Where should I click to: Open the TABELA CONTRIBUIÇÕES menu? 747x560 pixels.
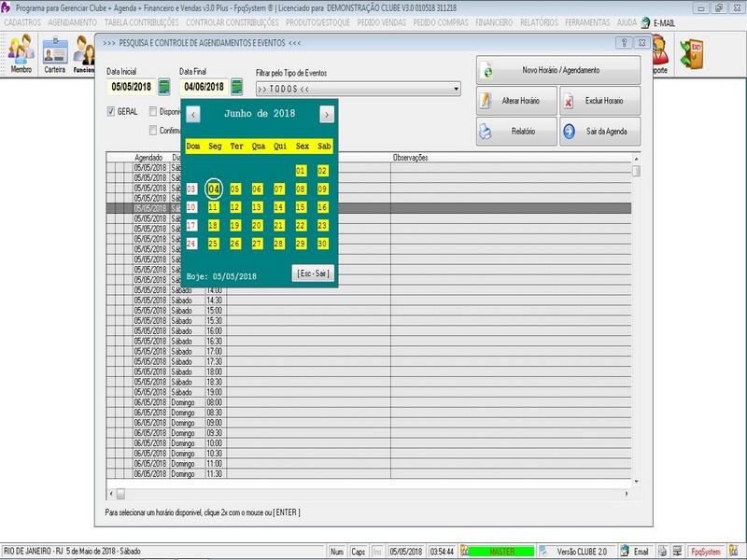coord(142,22)
